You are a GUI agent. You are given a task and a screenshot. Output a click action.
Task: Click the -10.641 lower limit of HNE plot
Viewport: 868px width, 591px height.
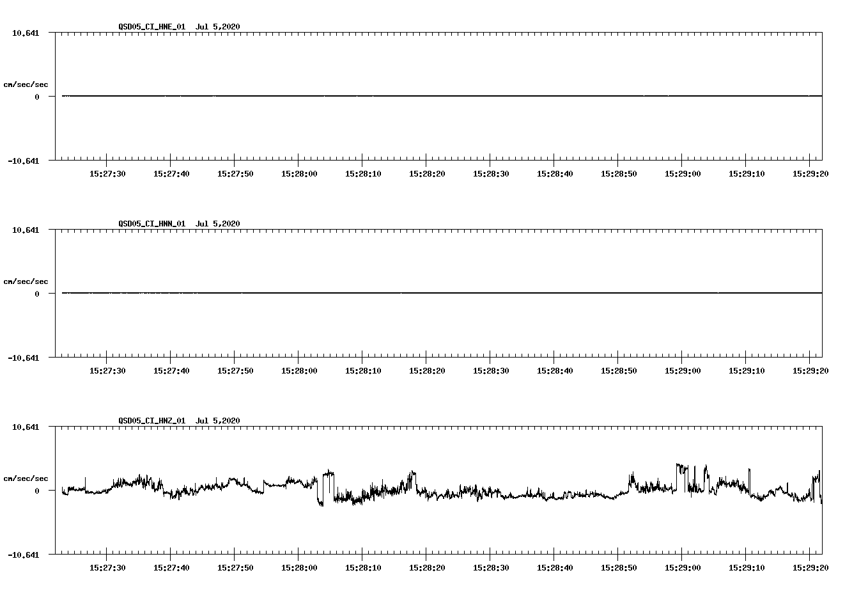[x=24, y=161]
